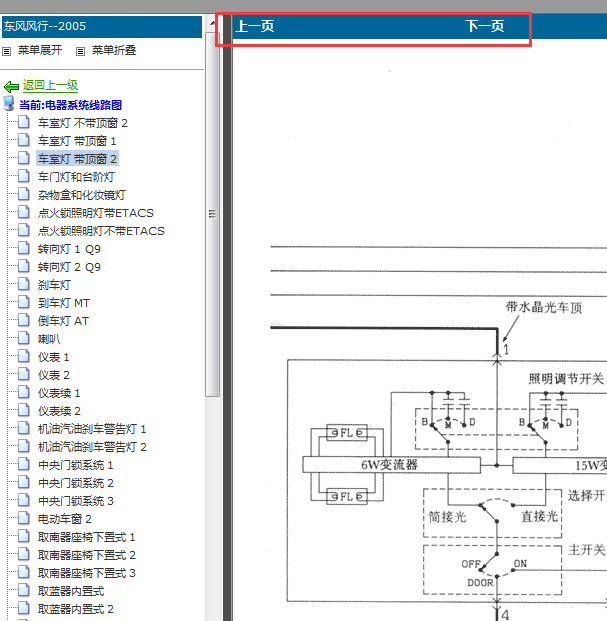The image size is (607, 621).
Task: Click the left panel vertical scrollbar thumb
Action: [x=213, y=214]
